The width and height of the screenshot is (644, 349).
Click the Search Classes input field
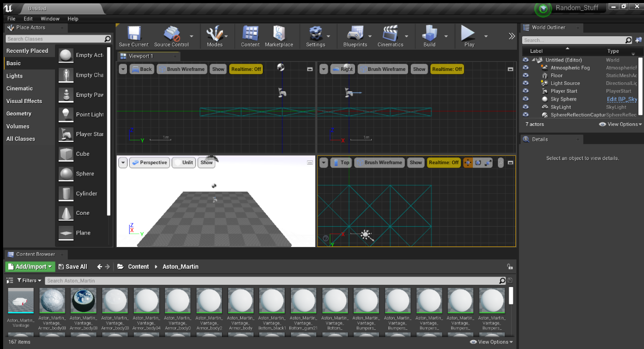point(54,39)
